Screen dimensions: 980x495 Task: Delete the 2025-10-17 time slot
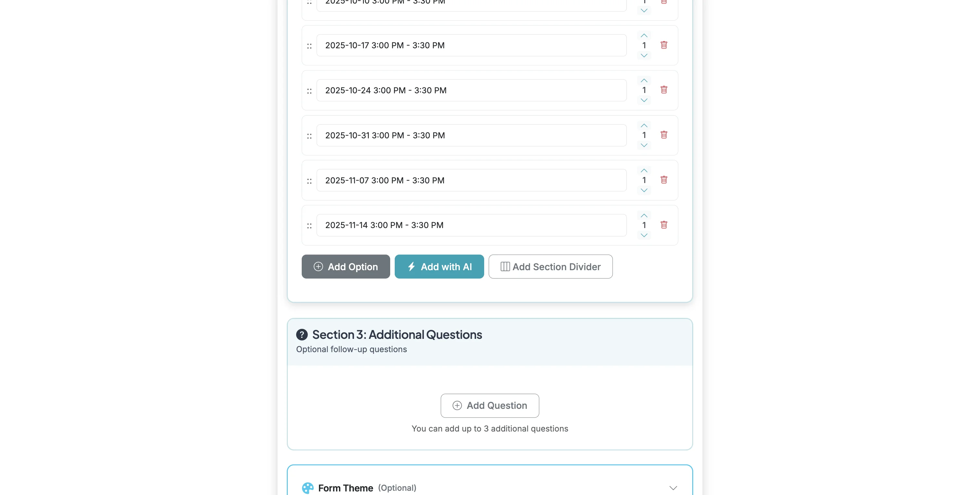[x=664, y=45]
